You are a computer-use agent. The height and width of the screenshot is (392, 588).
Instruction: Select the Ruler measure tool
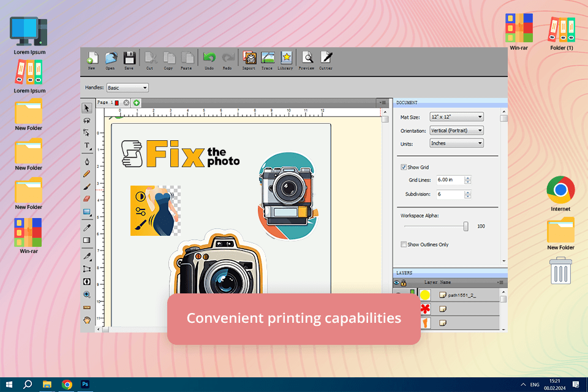(86, 307)
